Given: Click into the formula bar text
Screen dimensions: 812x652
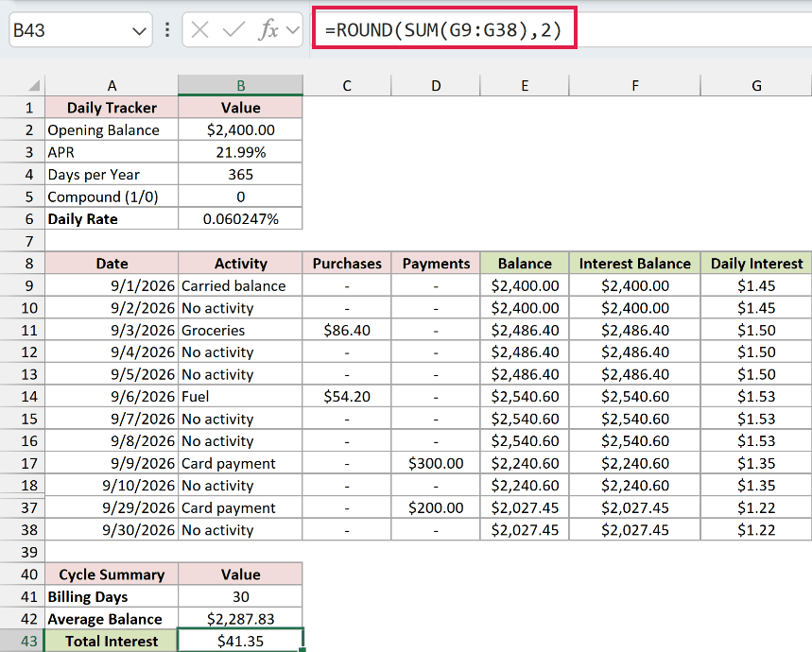Looking at the screenshot, I should click(443, 30).
